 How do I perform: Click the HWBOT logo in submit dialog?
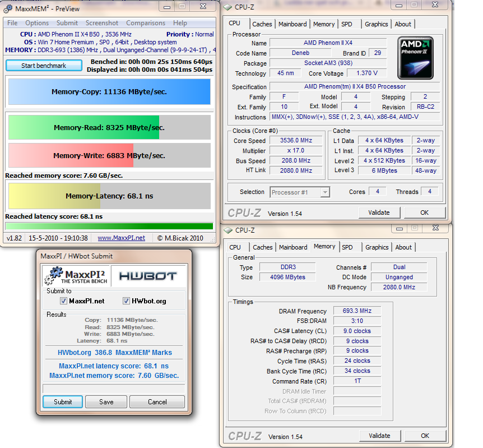pyautogui.click(x=148, y=276)
